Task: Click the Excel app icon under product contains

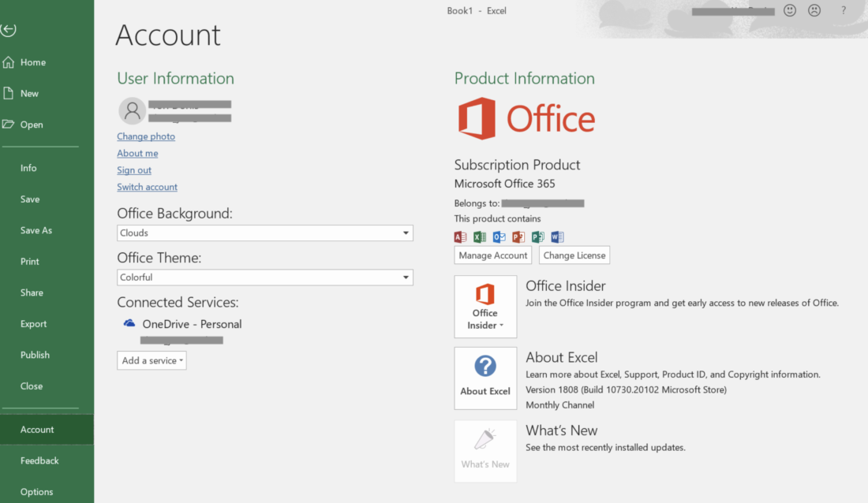Action: coord(480,237)
